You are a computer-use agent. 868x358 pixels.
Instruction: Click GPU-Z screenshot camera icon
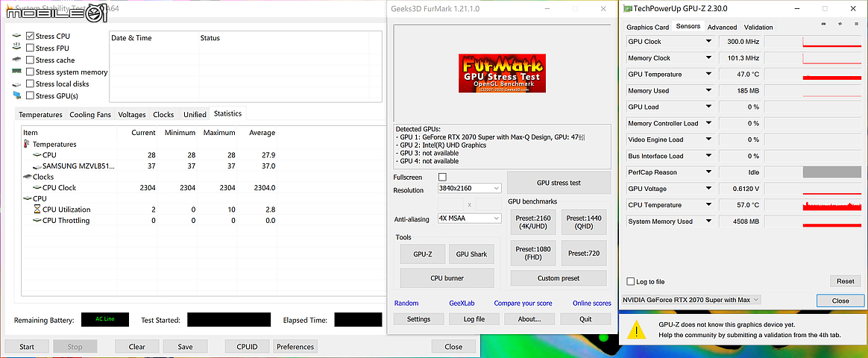click(x=824, y=23)
